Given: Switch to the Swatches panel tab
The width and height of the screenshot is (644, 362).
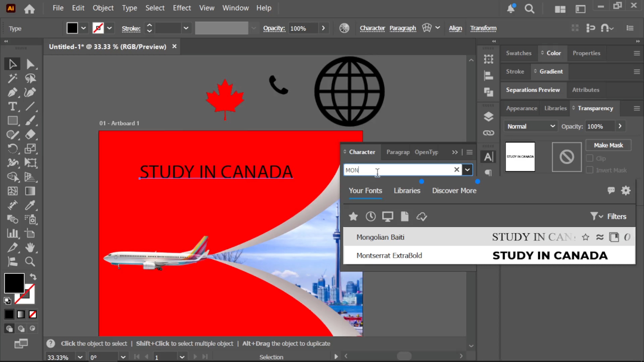Looking at the screenshot, I should point(519,53).
